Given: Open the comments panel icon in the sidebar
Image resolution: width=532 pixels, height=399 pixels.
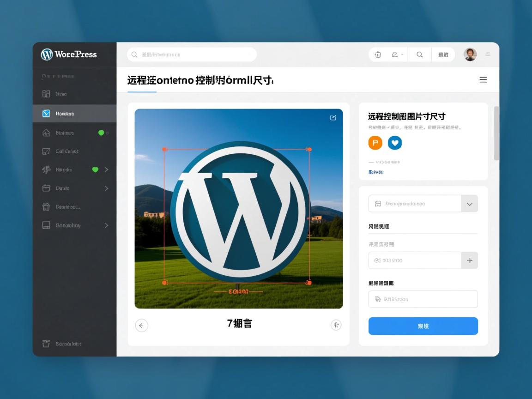Looking at the screenshot, I should click(x=46, y=151).
